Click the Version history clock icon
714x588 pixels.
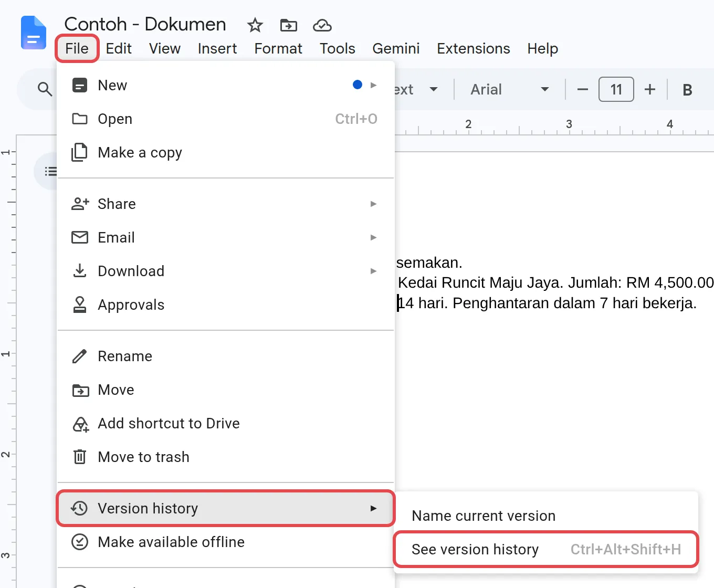[x=80, y=508]
